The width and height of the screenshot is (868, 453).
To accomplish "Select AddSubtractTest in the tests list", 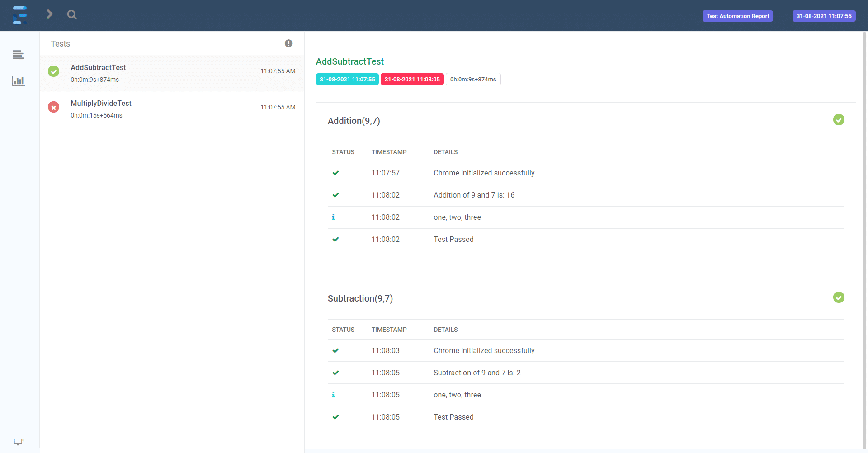I will pos(98,68).
